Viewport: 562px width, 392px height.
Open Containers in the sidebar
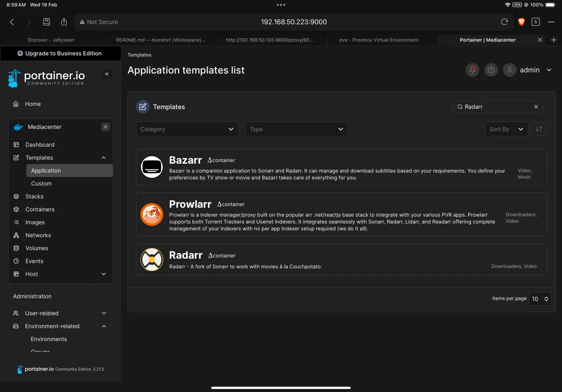40,209
